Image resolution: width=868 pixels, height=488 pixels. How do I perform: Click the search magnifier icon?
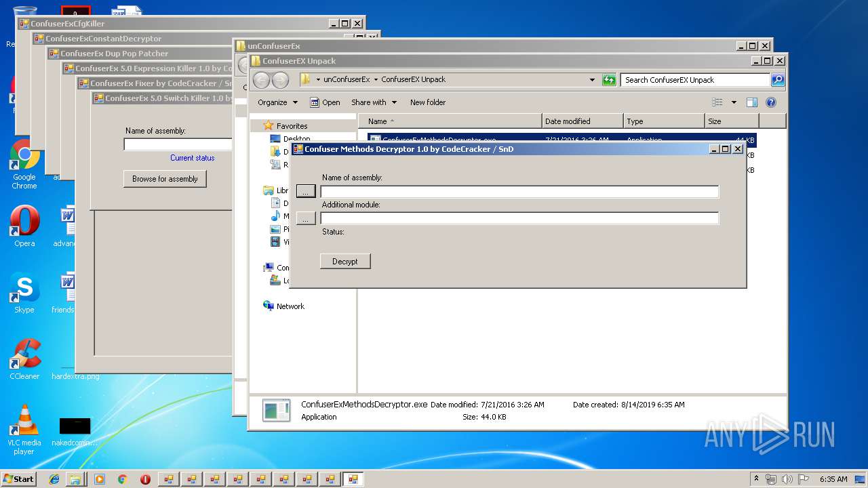[x=778, y=80]
